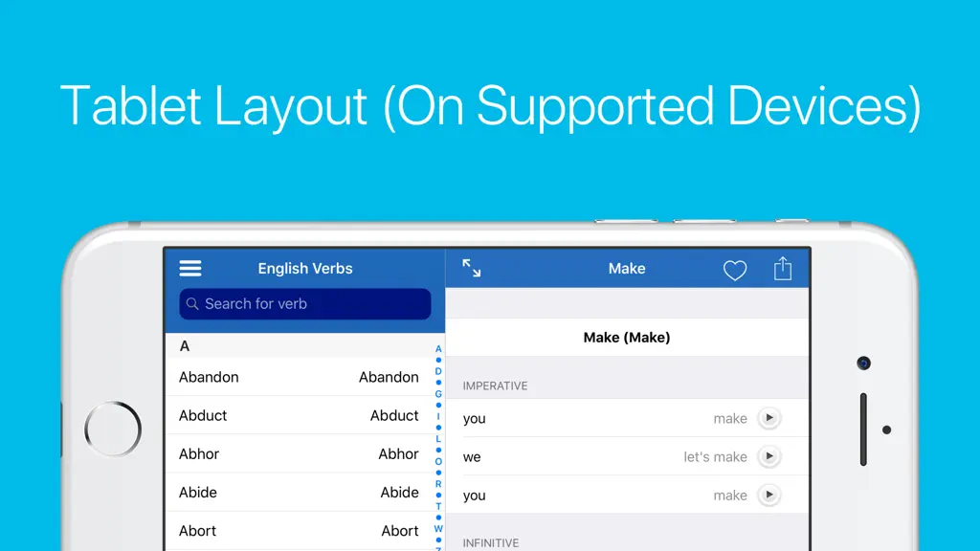Favorite the verb Make with heart icon
The image size is (980, 551).
(x=735, y=270)
